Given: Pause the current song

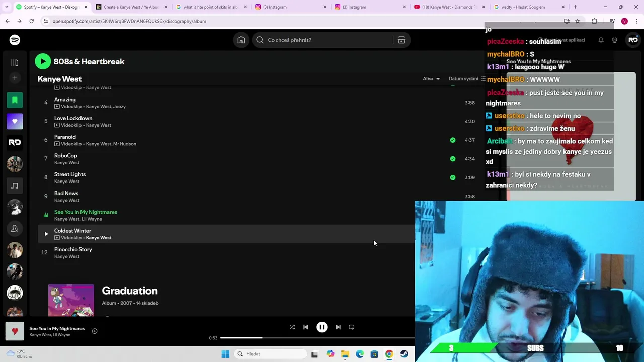Looking at the screenshot, I should pos(322,327).
